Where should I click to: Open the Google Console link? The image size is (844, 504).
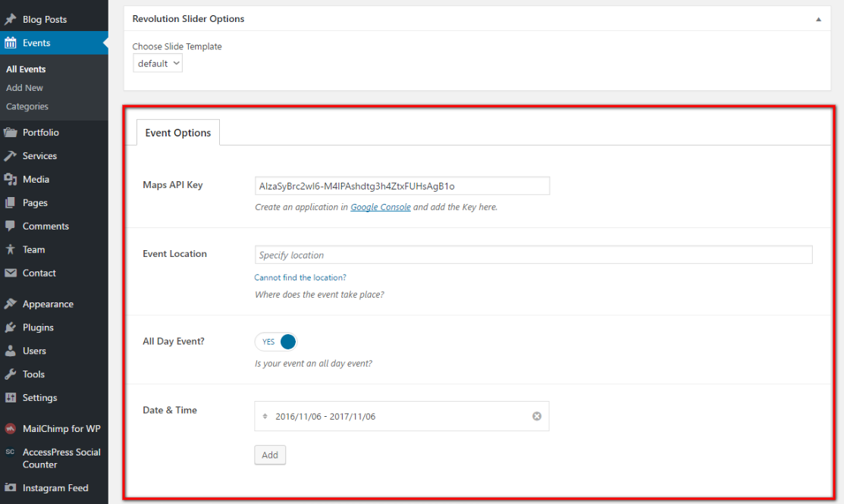(381, 207)
